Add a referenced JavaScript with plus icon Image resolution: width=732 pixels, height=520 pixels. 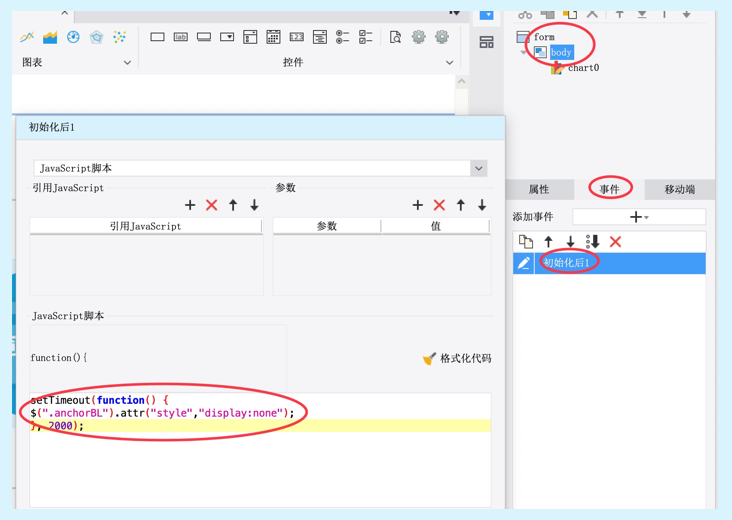click(x=190, y=205)
